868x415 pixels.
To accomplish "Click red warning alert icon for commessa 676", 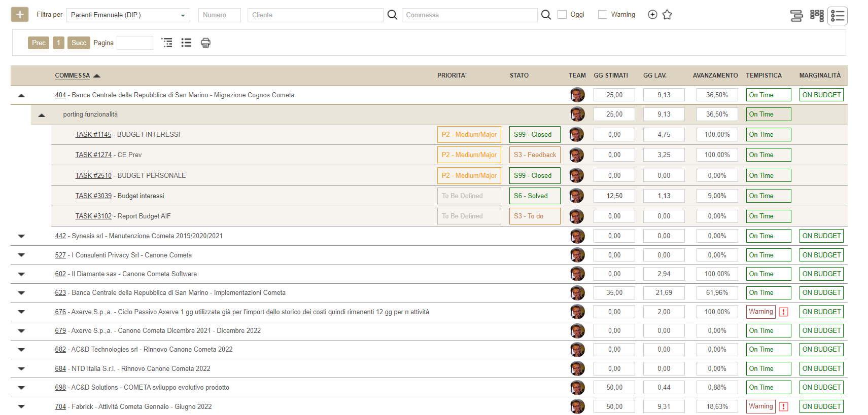I will coord(784,312).
